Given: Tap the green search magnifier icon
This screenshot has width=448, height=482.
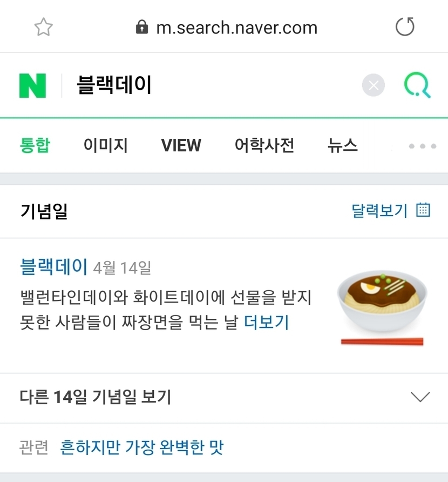Looking at the screenshot, I should pyautogui.click(x=417, y=85).
